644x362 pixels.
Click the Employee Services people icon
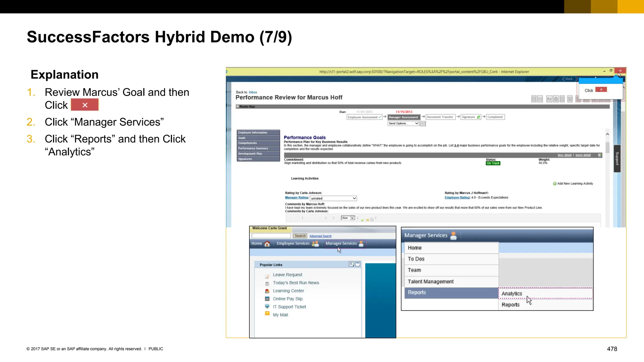tap(315, 244)
